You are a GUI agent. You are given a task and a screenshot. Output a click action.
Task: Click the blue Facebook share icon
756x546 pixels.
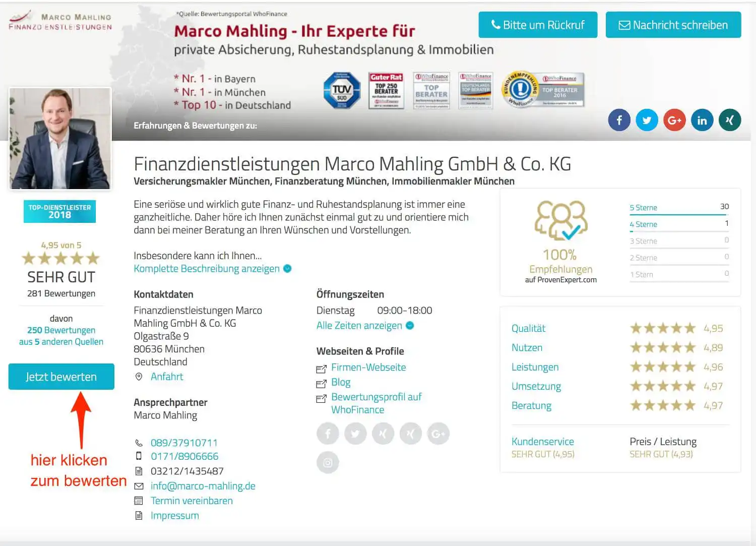(619, 120)
